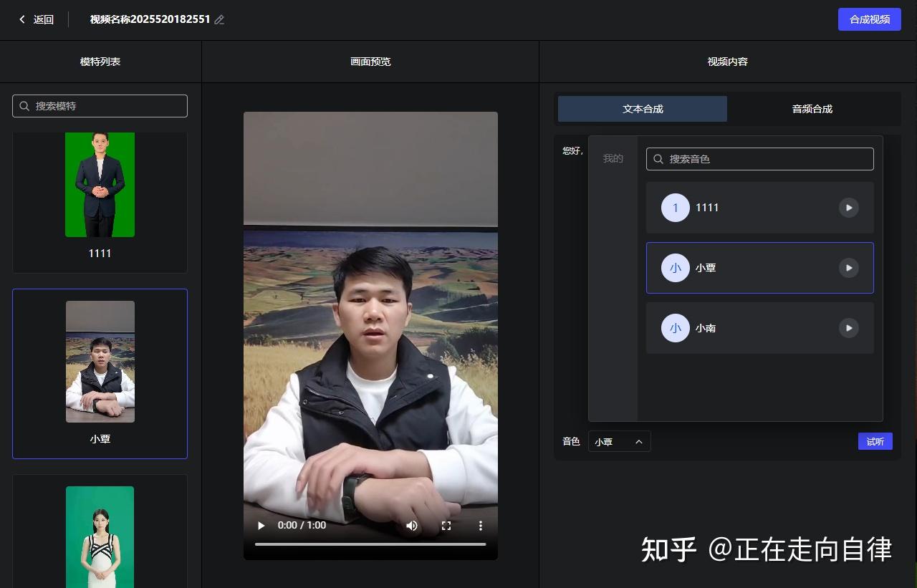Enter fullscreen mode in the video preview
917x588 pixels.
[x=446, y=525]
